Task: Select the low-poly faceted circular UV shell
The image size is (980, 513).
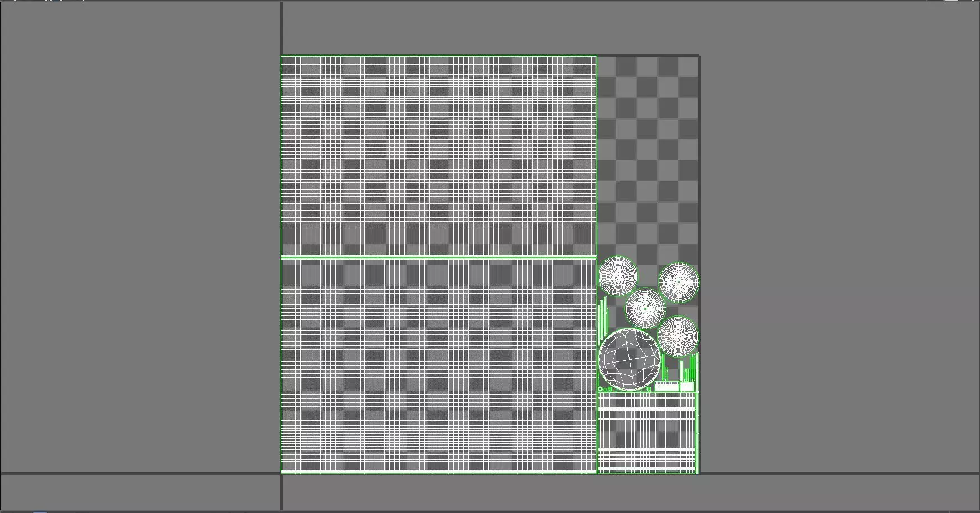Action: [x=629, y=360]
